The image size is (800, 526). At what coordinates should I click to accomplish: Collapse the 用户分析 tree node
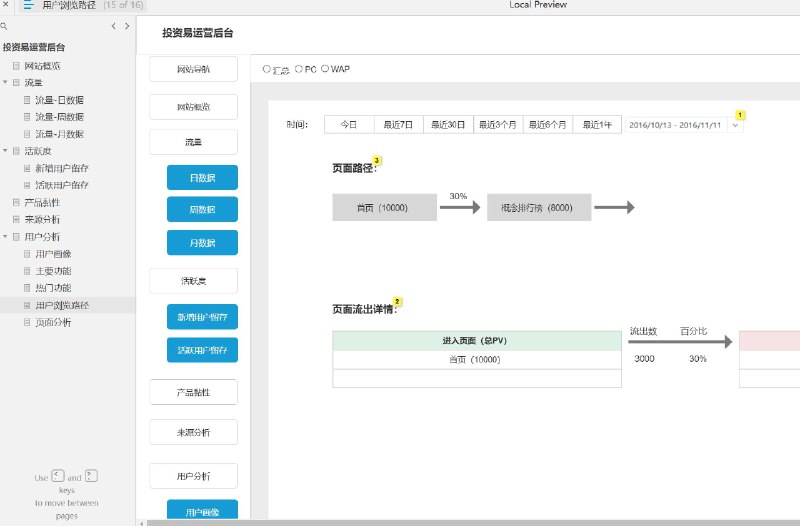pyautogui.click(x=5, y=237)
